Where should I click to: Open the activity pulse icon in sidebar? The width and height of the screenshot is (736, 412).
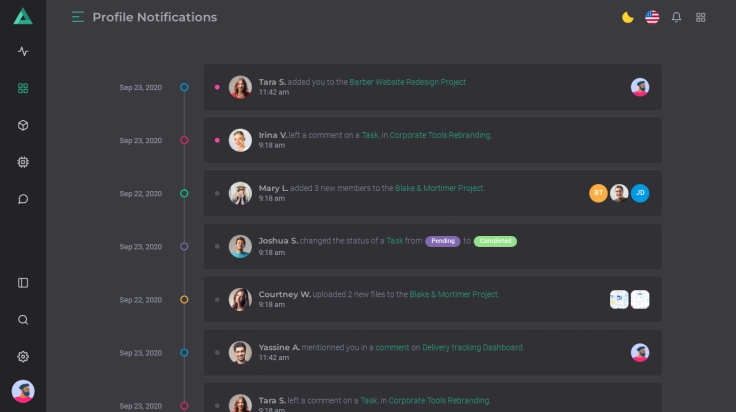[23, 51]
